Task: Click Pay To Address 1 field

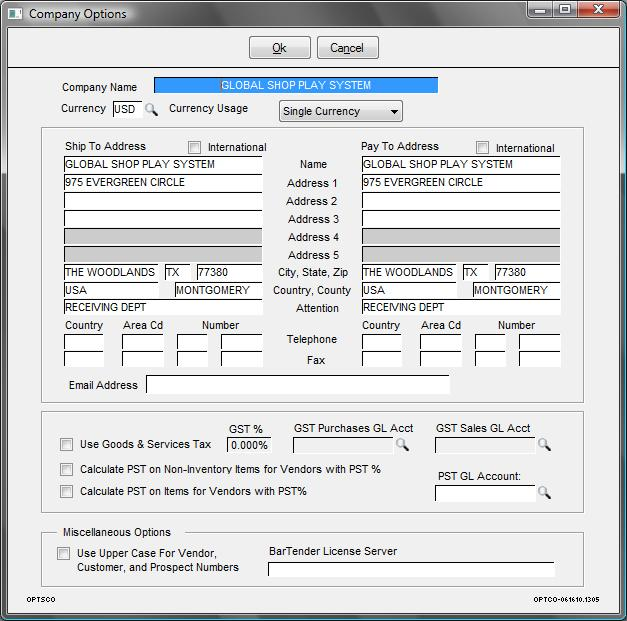Action: click(461, 182)
